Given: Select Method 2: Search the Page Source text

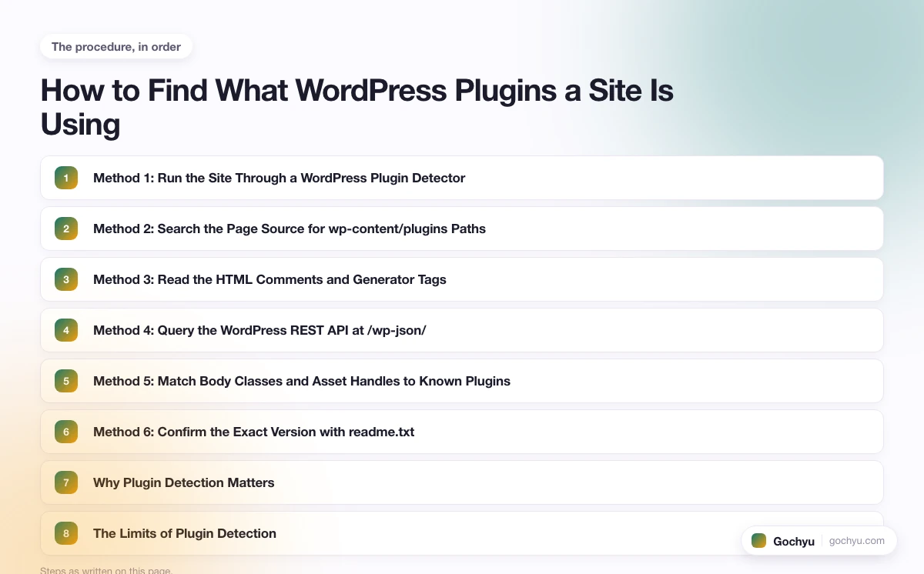Looking at the screenshot, I should (290, 229).
